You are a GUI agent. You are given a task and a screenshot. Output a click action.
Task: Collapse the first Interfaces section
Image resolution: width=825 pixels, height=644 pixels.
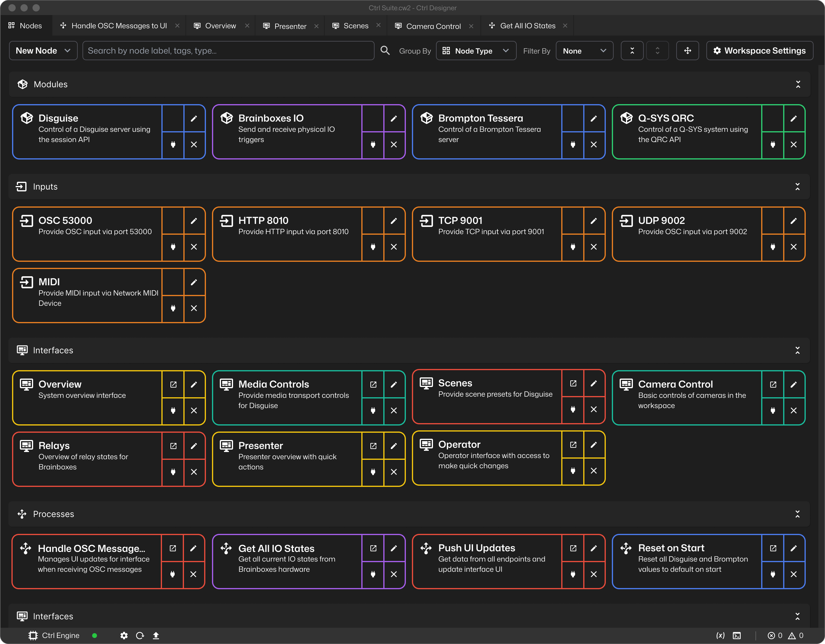click(797, 350)
